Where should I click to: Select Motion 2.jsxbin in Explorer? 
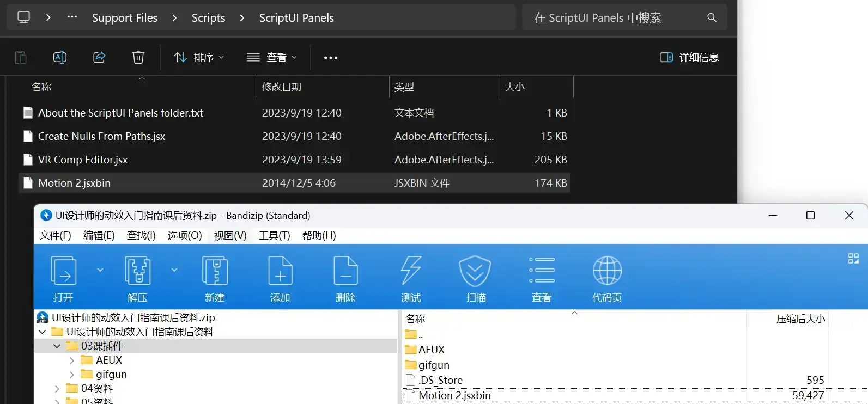(x=294, y=183)
